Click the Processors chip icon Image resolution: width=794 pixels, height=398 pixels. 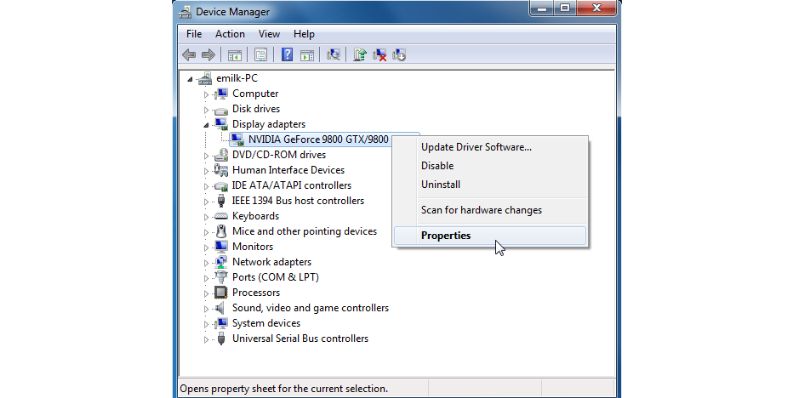221,293
